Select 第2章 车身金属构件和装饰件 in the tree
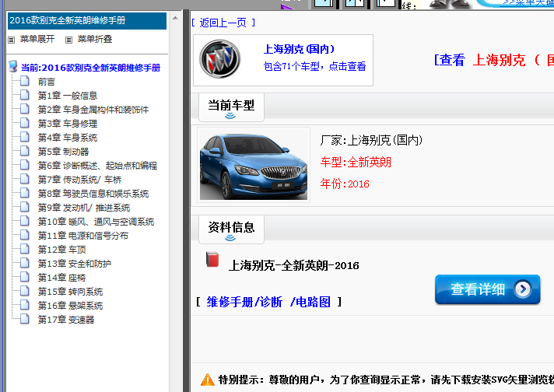Viewport: 554px width, 392px height. tap(93, 110)
